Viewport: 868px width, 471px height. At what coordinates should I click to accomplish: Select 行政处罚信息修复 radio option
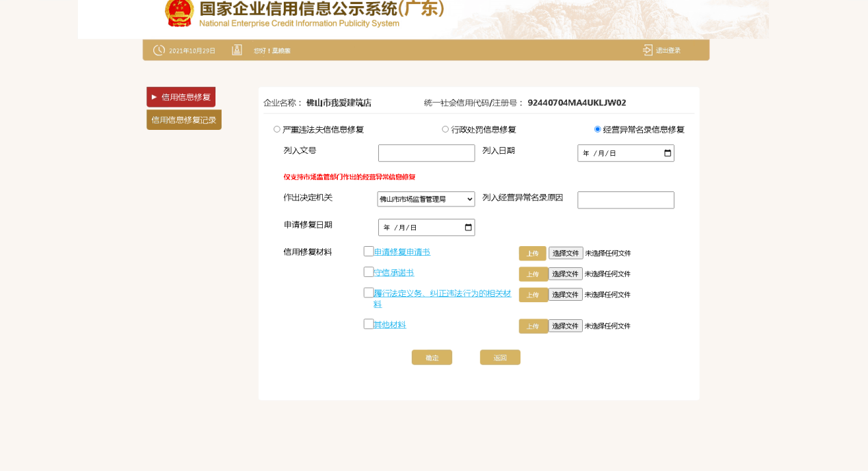point(445,129)
